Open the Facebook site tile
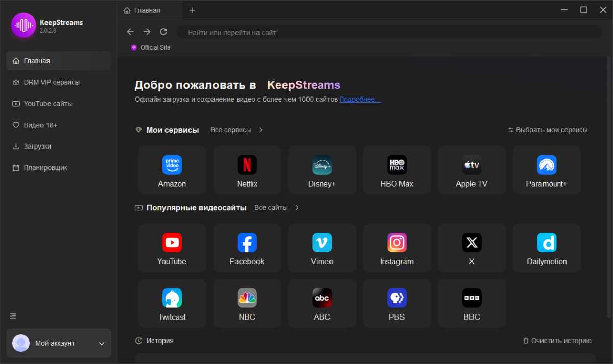Viewport: 613px width, 364px height. pos(247,248)
